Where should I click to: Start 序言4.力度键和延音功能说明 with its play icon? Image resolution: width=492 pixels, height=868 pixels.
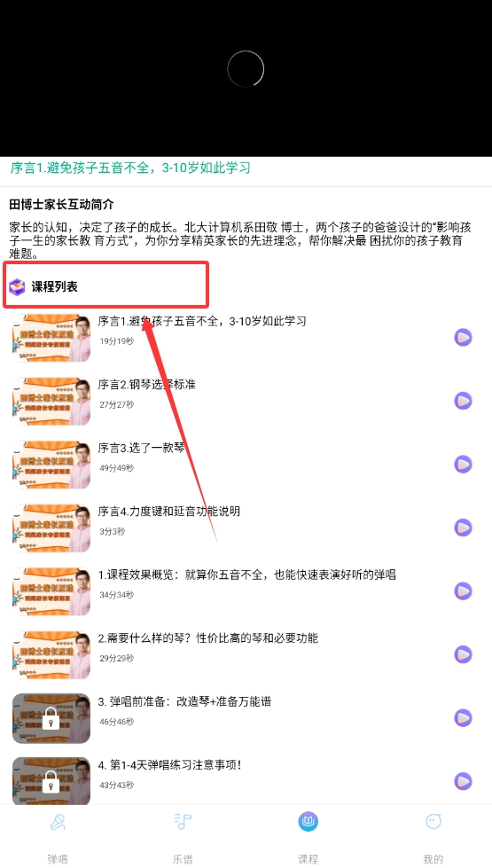coord(464,528)
